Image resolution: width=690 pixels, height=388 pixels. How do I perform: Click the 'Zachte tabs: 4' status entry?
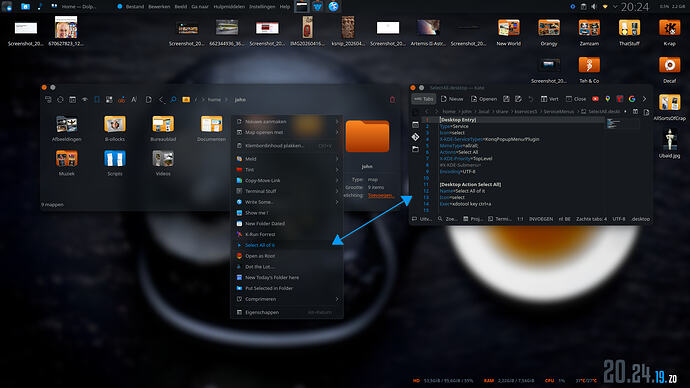coord(591,219)
